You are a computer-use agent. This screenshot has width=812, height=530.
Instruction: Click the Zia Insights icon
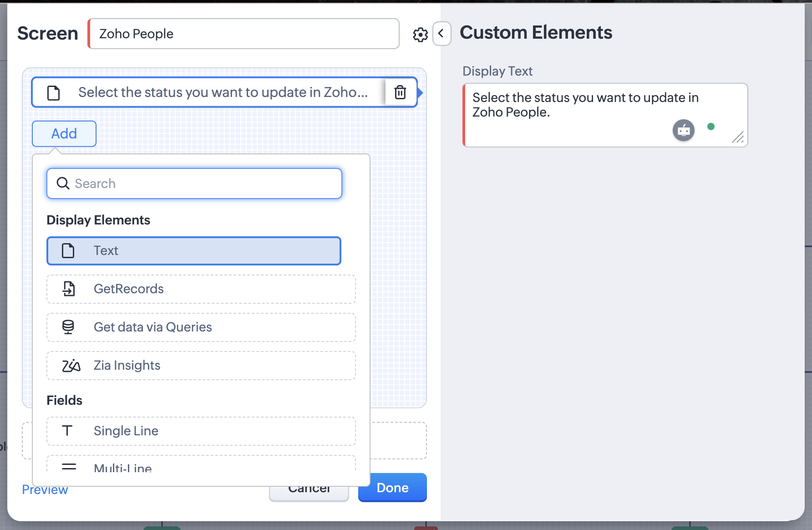coord(71,366)
